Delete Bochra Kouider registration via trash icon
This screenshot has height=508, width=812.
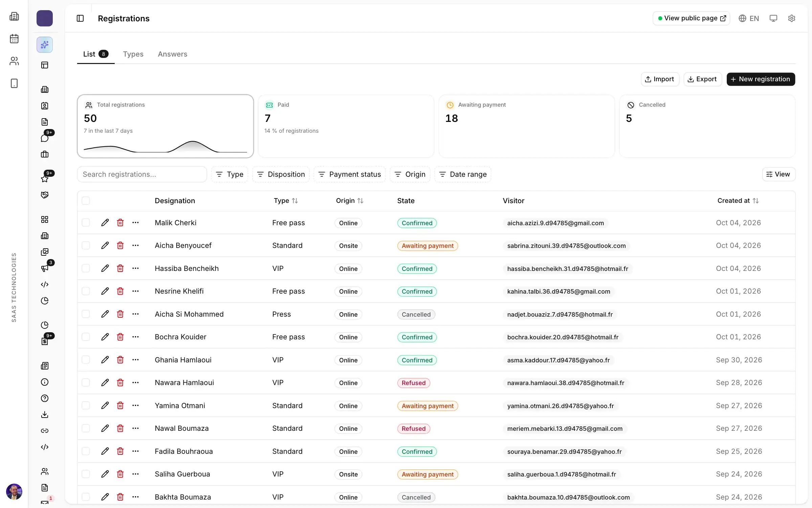120,337
